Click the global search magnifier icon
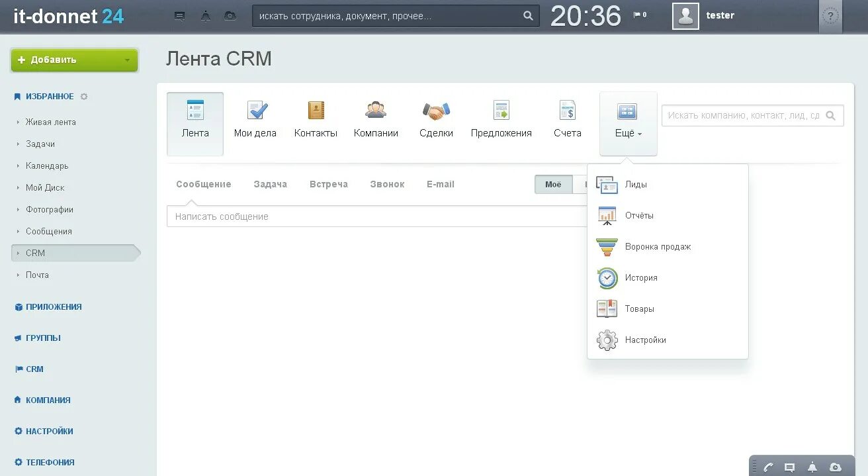This screenshot has width=868, height=476. (x=528, y=16)
